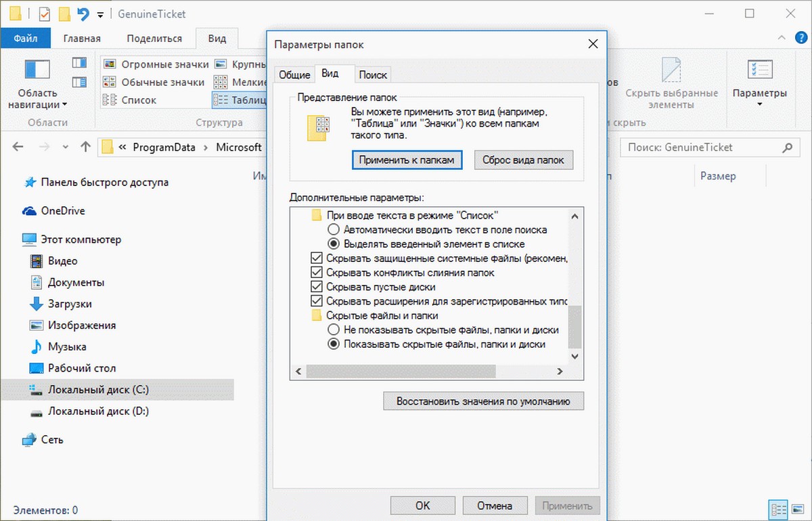Click the Navigation pane (Область навигации) icon
Image resolution: width=812 pixels, height=521 pixels.
click(37, 70)
